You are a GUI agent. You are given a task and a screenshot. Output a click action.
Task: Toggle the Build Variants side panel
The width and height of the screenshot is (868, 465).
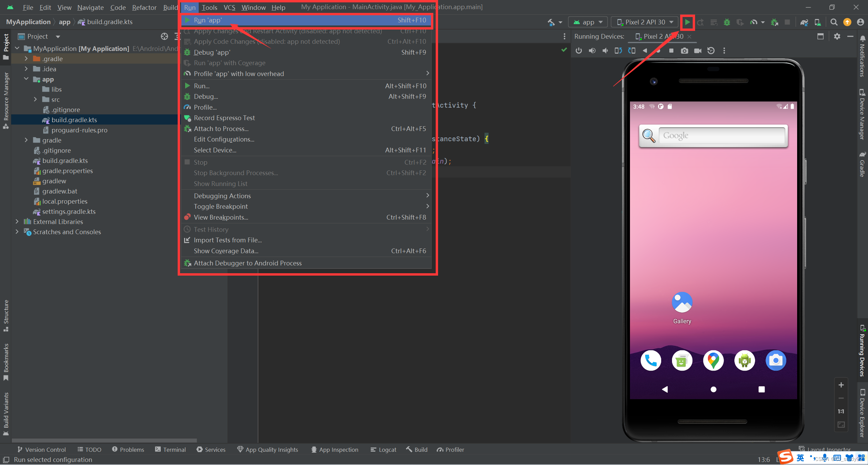click(6, 413)
